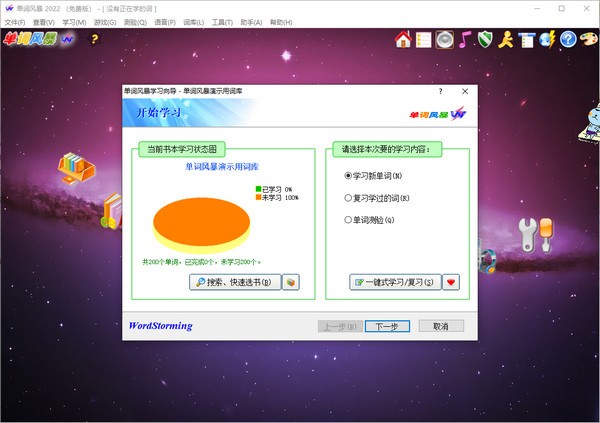The width and height of the screenshot is (600, 423).
Task: Open the 语音(P) menu
Action: (165, 23)
